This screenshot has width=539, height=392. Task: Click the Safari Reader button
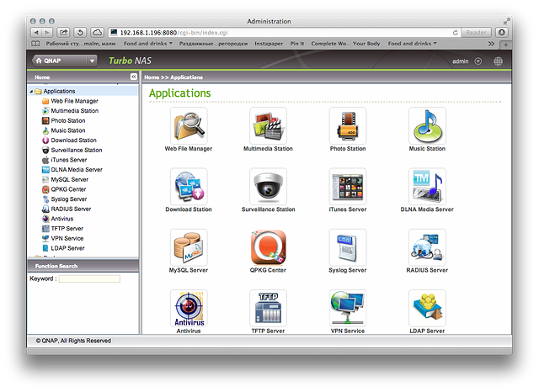pyautogui.click(x=476, y=32)
